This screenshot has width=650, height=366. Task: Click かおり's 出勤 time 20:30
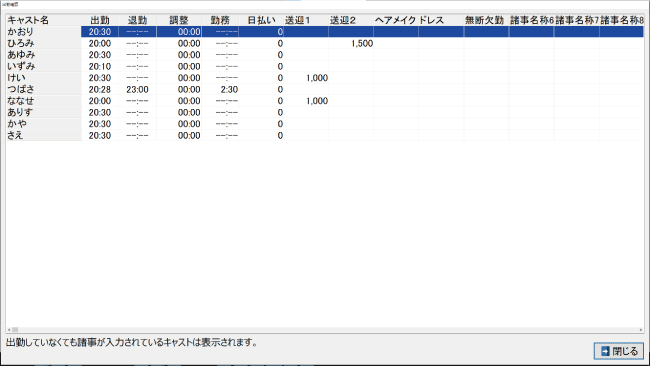100,32
